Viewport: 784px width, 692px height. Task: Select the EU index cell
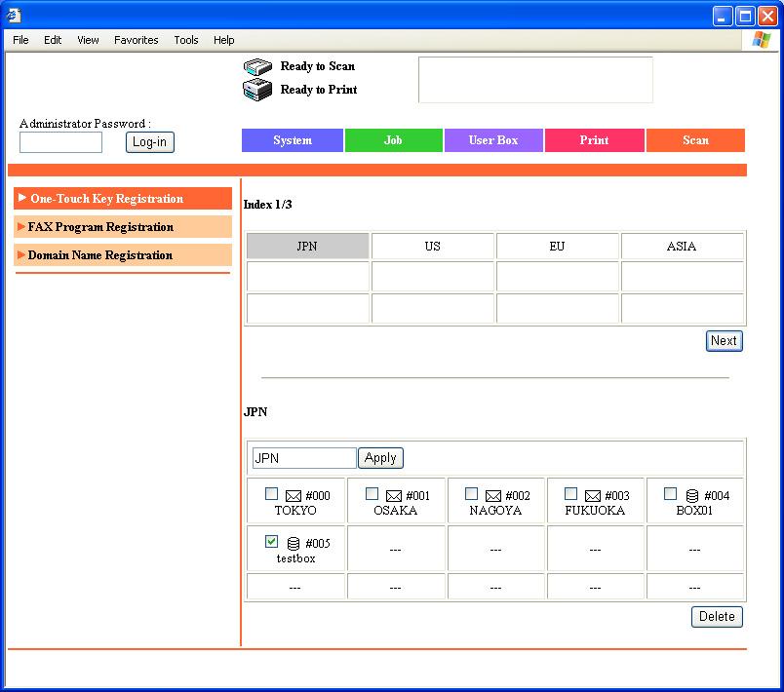(557, 246)
